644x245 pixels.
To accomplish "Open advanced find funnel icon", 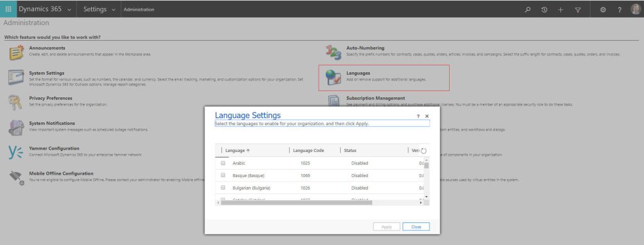I will pos(578,9).
